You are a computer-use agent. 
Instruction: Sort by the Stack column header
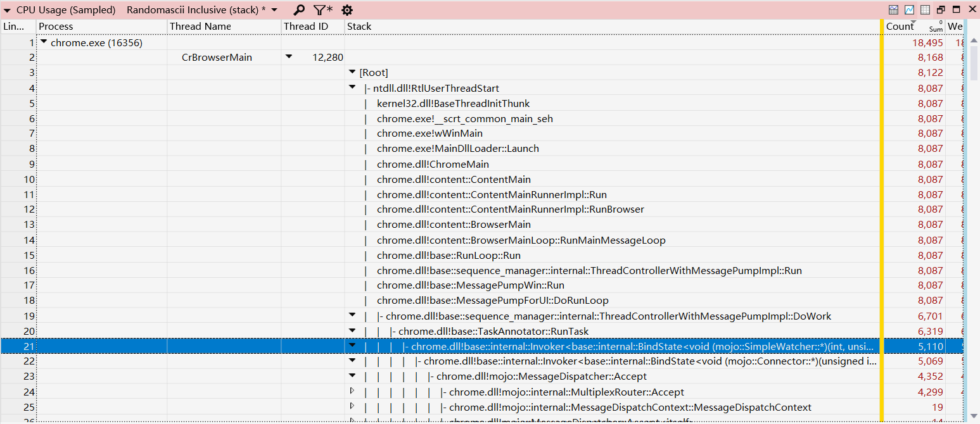[x=612, y=27]
